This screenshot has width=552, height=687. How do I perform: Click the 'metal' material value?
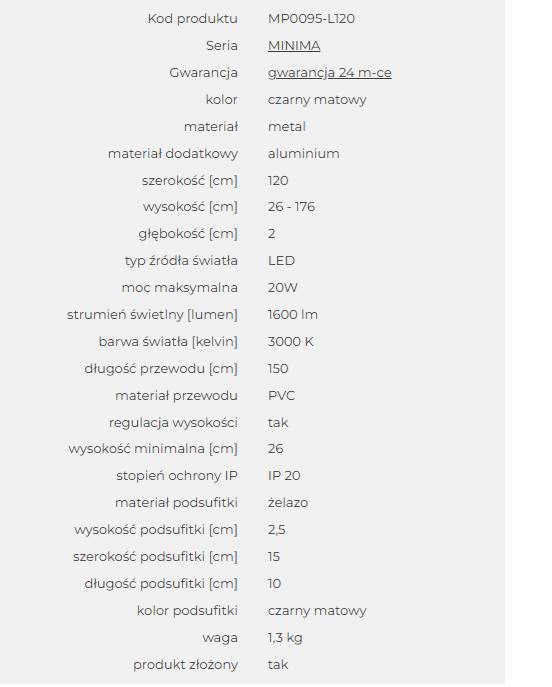[287, 127]
